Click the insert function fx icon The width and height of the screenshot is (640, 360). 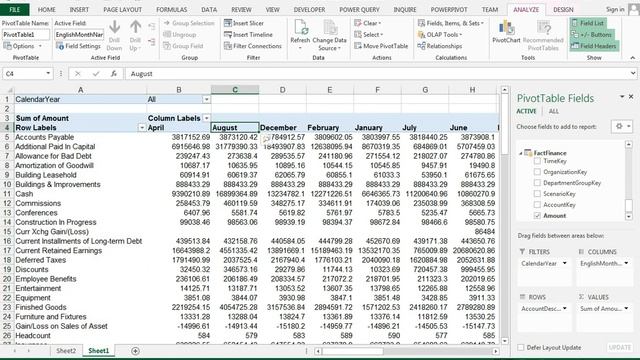(x=114, y=73)
